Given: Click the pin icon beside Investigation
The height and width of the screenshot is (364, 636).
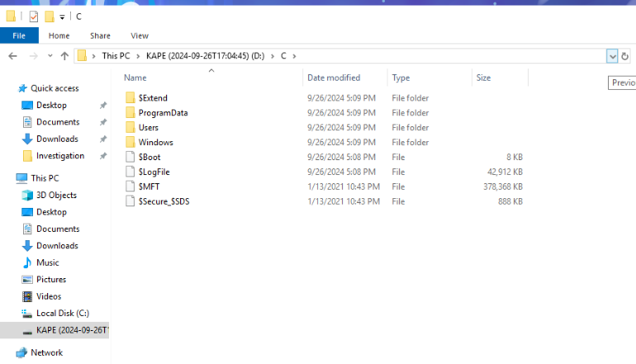Looking at the screenshot, I should coord(103,156).
